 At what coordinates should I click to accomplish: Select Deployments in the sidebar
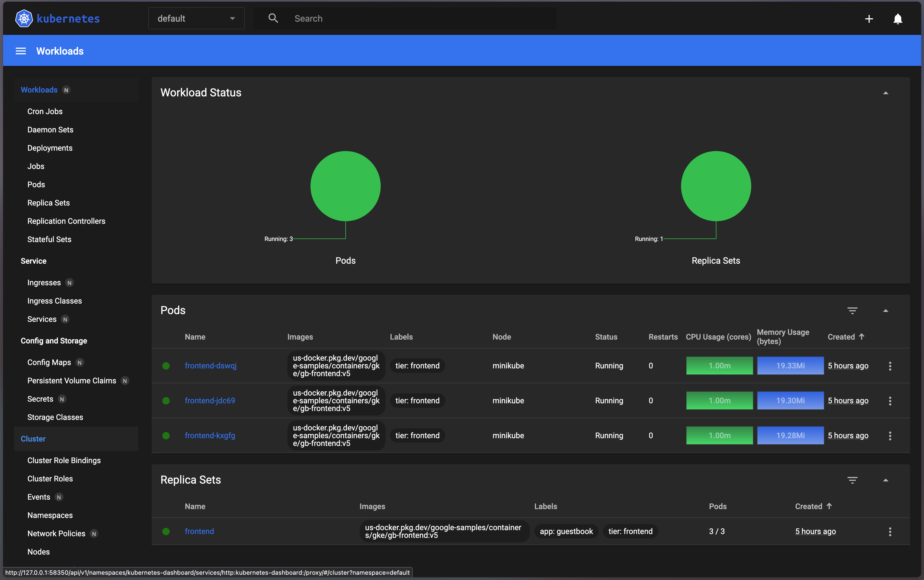point(50,148)
